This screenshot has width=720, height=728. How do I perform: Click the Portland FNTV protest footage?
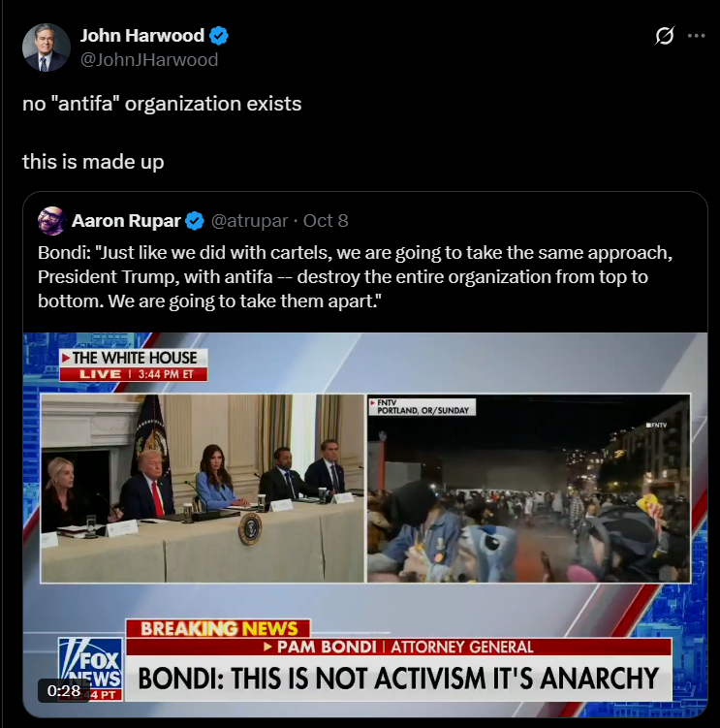click(529, 489)
